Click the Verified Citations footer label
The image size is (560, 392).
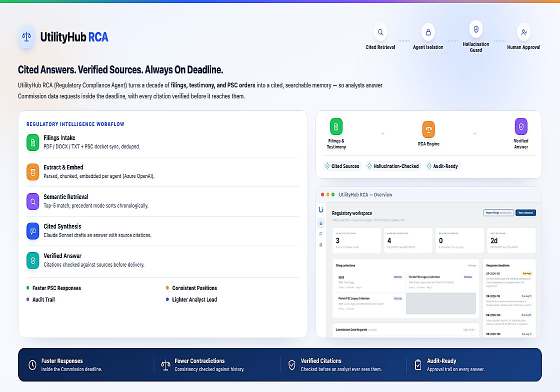[x=321, y=361]
